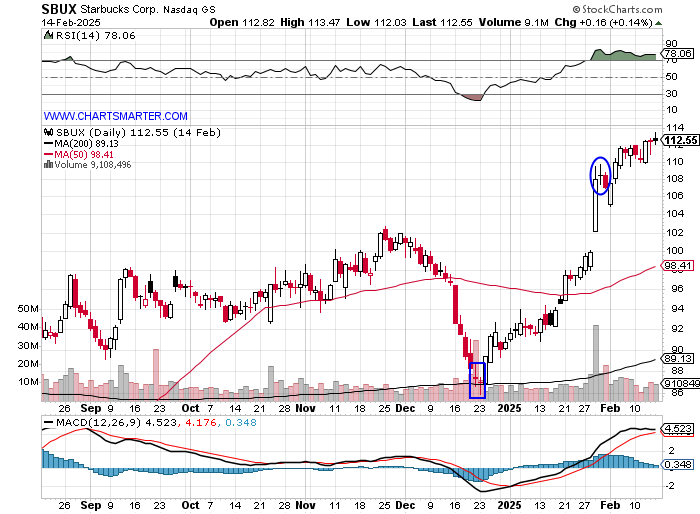Click the RSI(14) 78.06 indicator label
Viewport: 700px width, 514px height.
pos(95,36)
